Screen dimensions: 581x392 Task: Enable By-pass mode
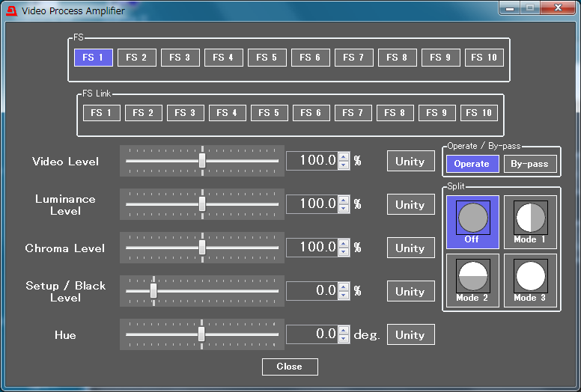529,164
